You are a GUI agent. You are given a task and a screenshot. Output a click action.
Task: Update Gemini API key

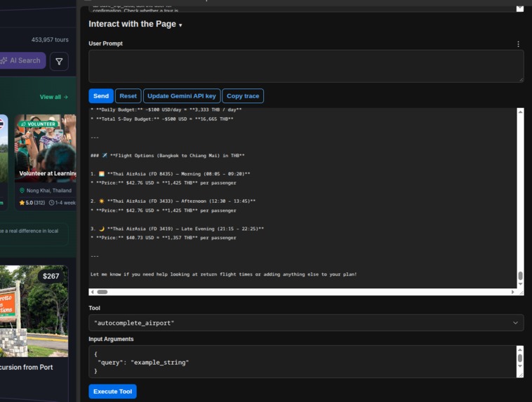[182, 96]
